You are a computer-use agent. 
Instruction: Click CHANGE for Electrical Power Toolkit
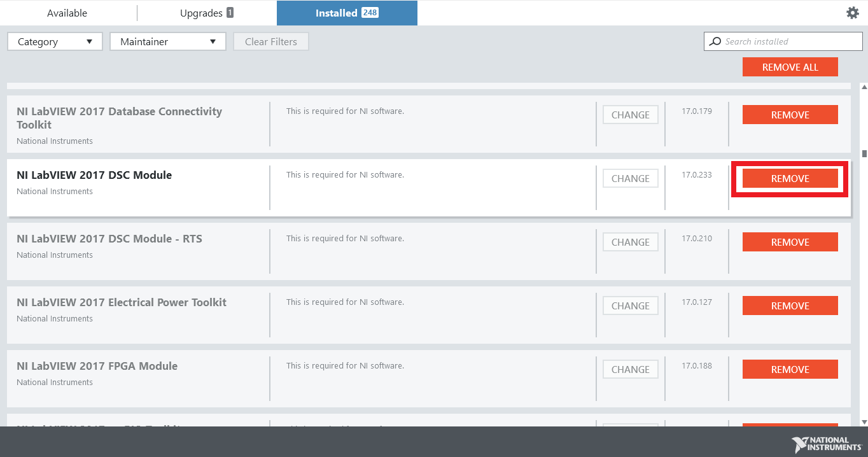tap(631, 306)
